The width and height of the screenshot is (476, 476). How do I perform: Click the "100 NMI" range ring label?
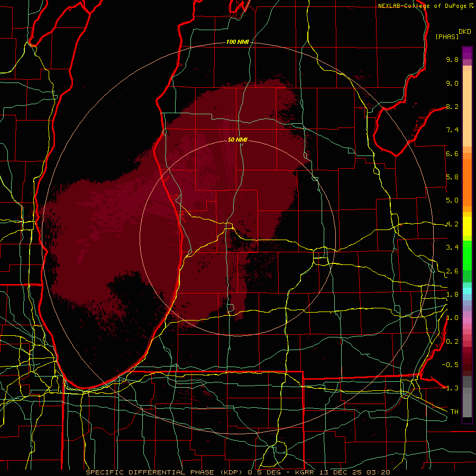tap(237, 42)
